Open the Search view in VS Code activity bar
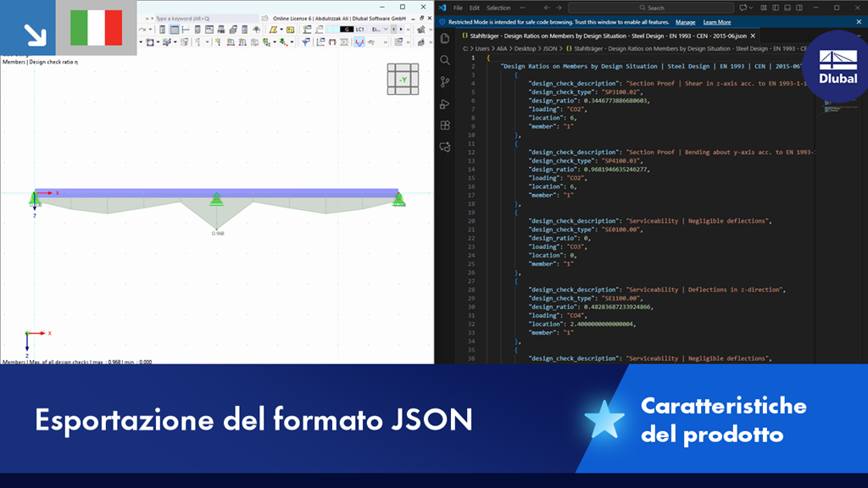 pyautogui.click(x=444, y=60)
